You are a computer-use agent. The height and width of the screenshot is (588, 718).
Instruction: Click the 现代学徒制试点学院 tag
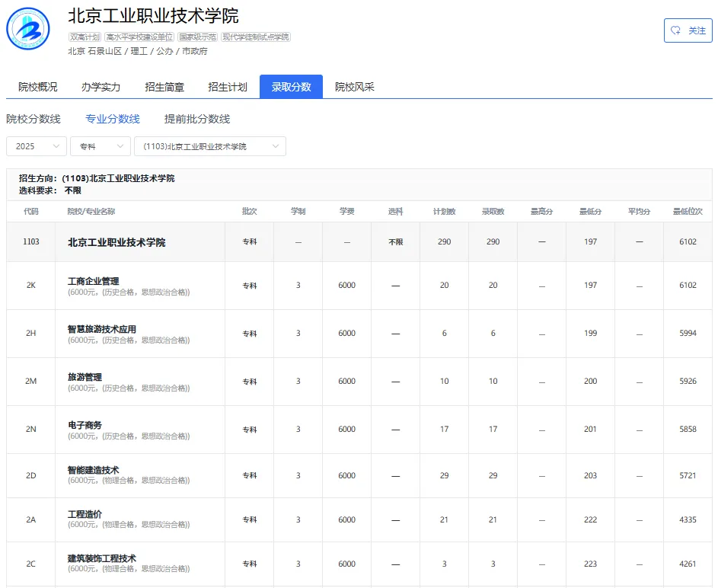point(256,37)
